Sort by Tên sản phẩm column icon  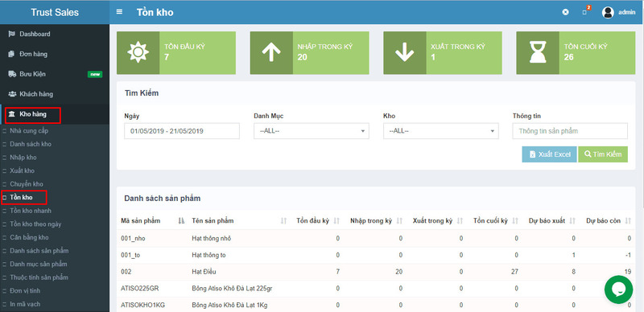click(283, 221)
